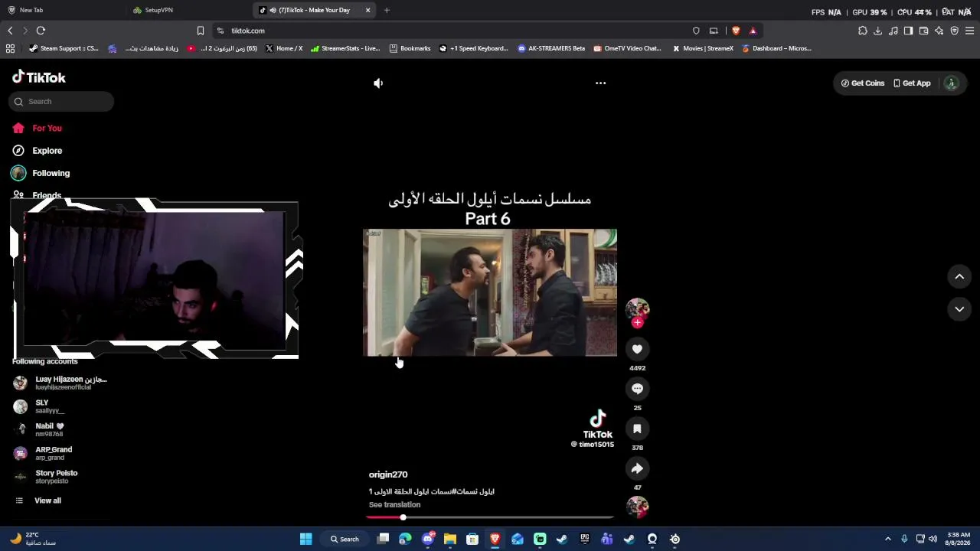Bookmark the video to favorites

coord(637,429)
